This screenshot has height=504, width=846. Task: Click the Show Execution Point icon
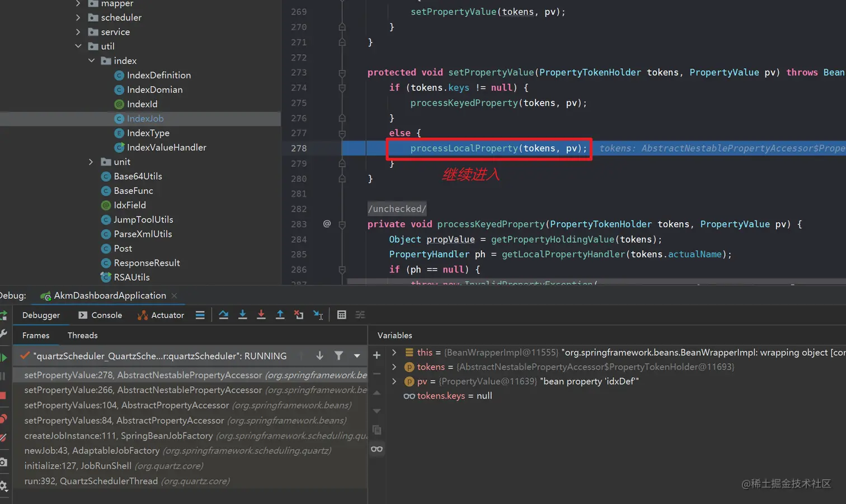(200, 315)
